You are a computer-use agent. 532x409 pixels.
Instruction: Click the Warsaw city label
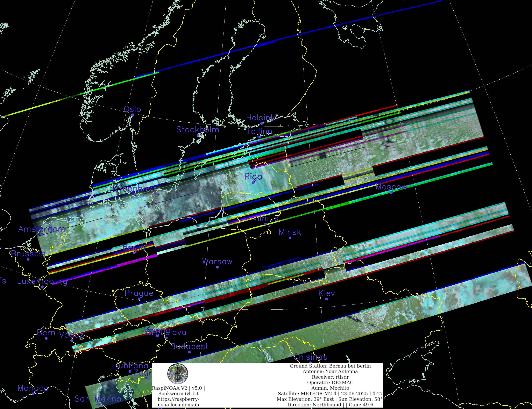(x=217, y=261)
